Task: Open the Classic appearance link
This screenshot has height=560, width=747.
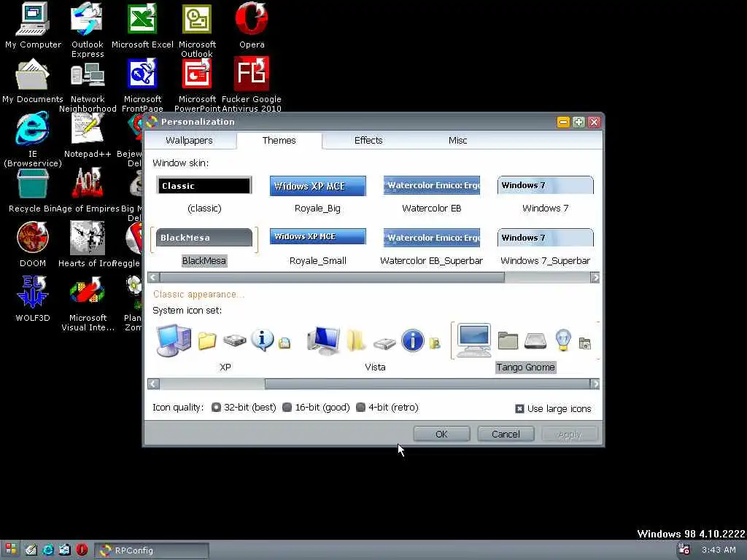Action: click(x=198, y=295)
